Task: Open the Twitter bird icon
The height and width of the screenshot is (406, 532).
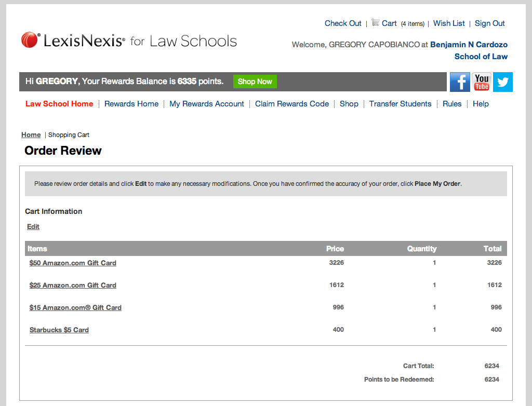Action: (x=503, y=82)
